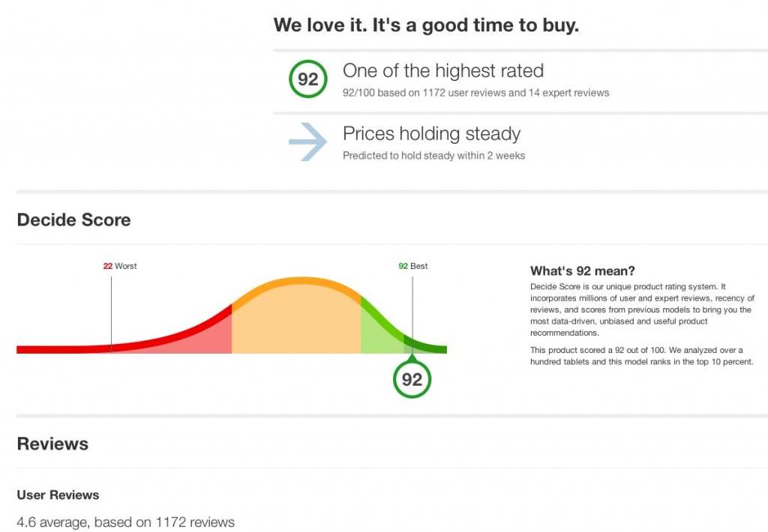This screenshot has height=532, width=768.
Task: Click the Decide Score section heading
Action: (74, 220)
